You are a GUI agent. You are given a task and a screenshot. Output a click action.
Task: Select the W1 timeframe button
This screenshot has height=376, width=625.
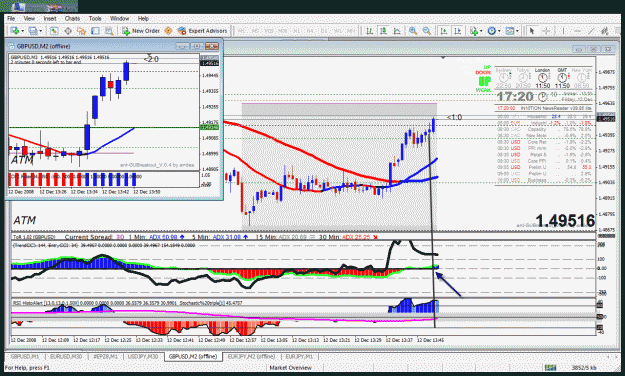point(338,31)
